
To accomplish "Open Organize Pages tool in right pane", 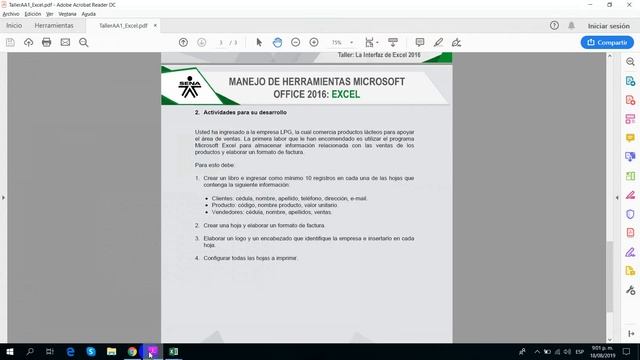I will point(630,176).
